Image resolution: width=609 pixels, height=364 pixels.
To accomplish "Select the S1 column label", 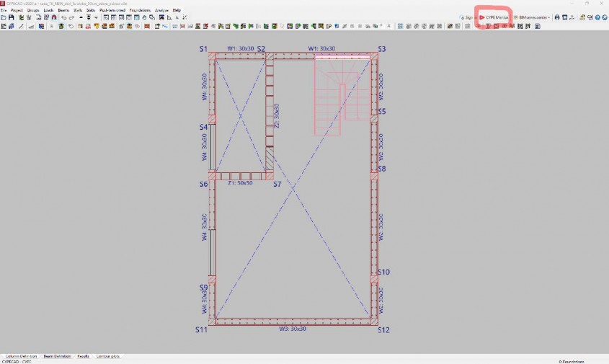I will point(203,49).
